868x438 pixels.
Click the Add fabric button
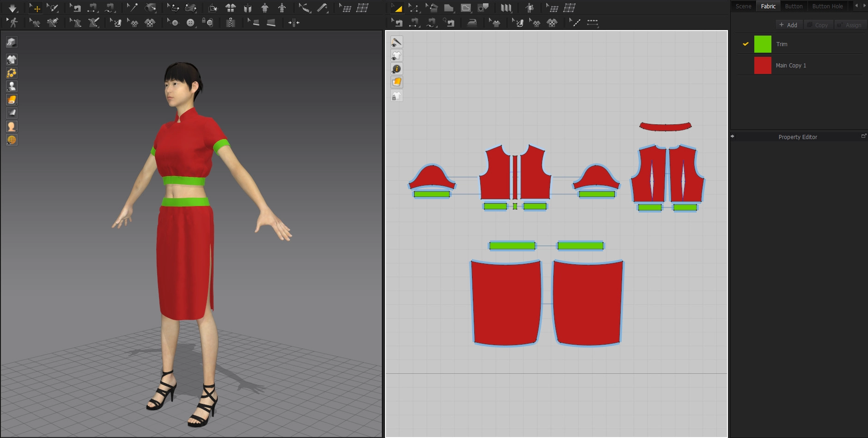pos(788,25)
